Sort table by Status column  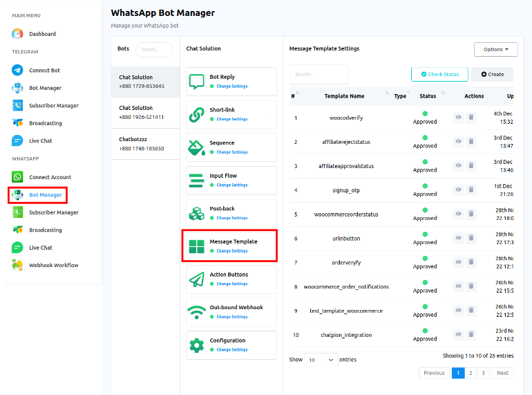coord(428,96)
